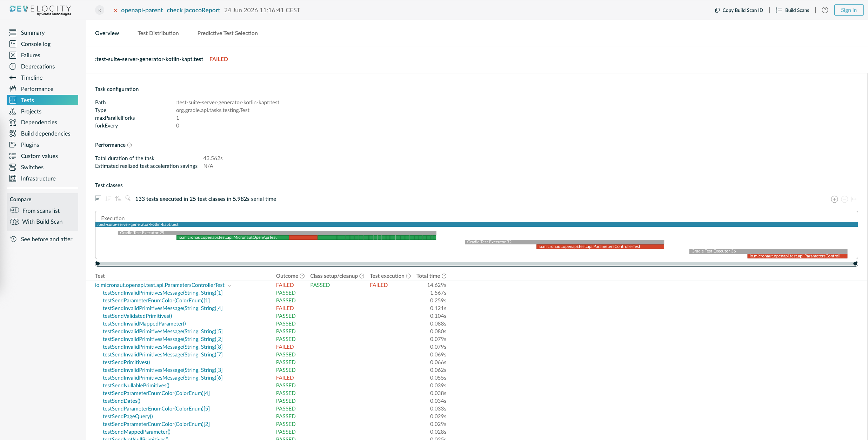
Task: Select the Gradle Test Executor 32 bar
Action: click(564, 242)
